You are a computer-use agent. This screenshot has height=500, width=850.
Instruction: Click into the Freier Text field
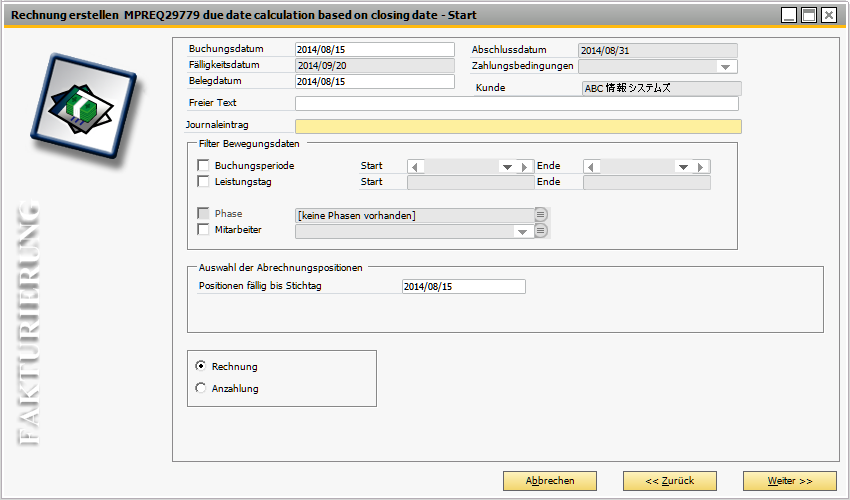coord(516,104)
